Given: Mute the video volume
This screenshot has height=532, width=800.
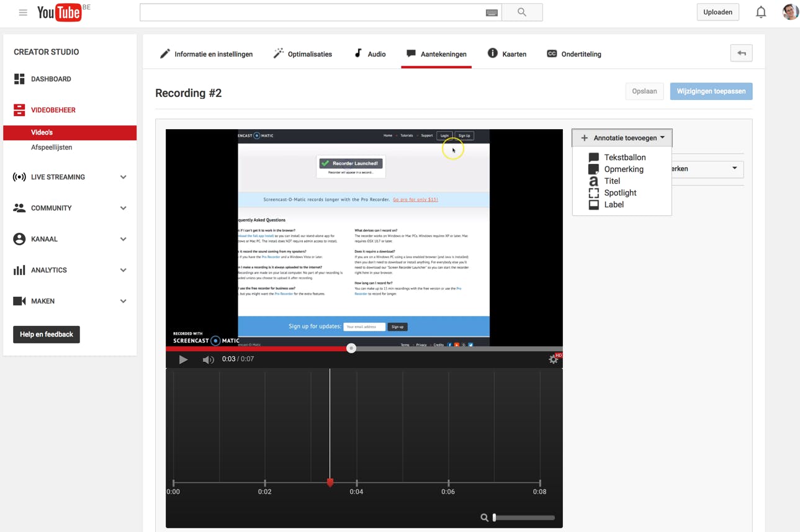Looking at the screenshot, I should pyautogui.click(x=208, y=359).
